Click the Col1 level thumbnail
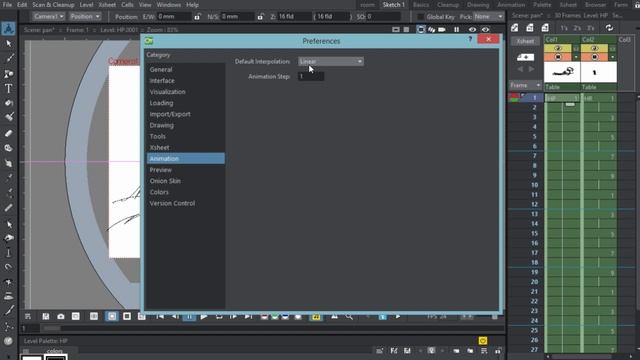Viewport: 640px width, 360px height. coord(562,72)
